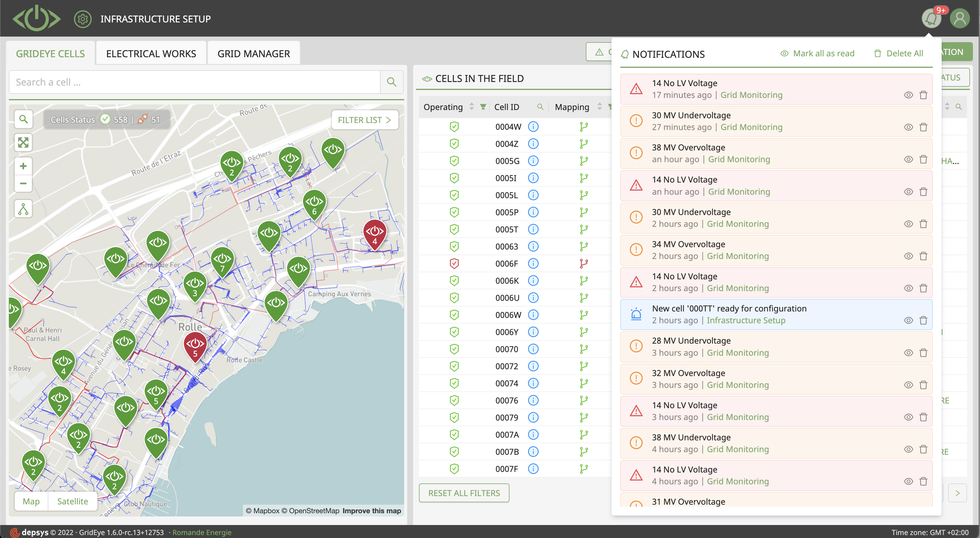Screen dimensions: 980x538
Task: Open the GRID MANAGER tab
Action: tap(253, 54)
